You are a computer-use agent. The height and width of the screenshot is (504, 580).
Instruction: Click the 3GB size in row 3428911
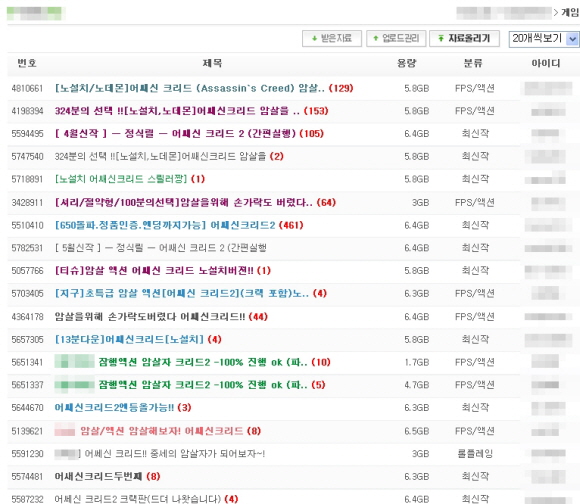421,203
